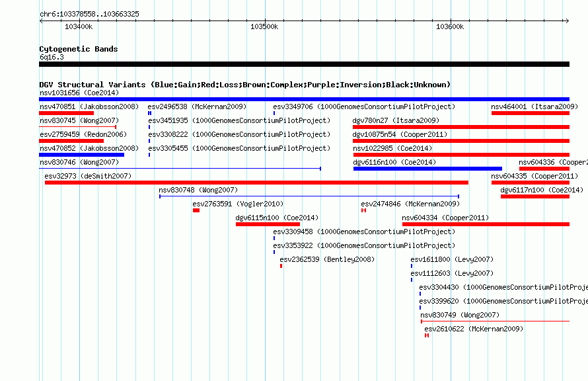Click the nsv1031656 (Coe2014) variant label
588x381 pixels.
(79, 93)
